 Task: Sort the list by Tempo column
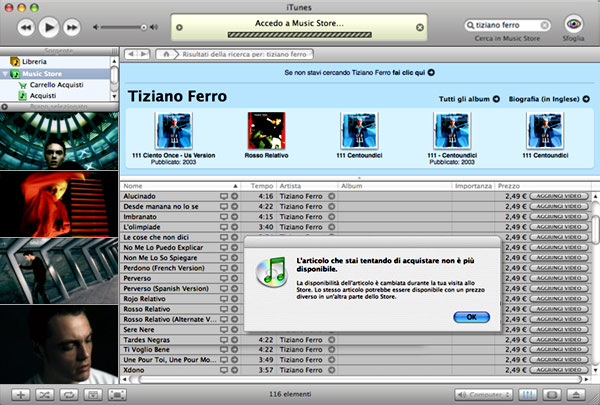point(261,186)
